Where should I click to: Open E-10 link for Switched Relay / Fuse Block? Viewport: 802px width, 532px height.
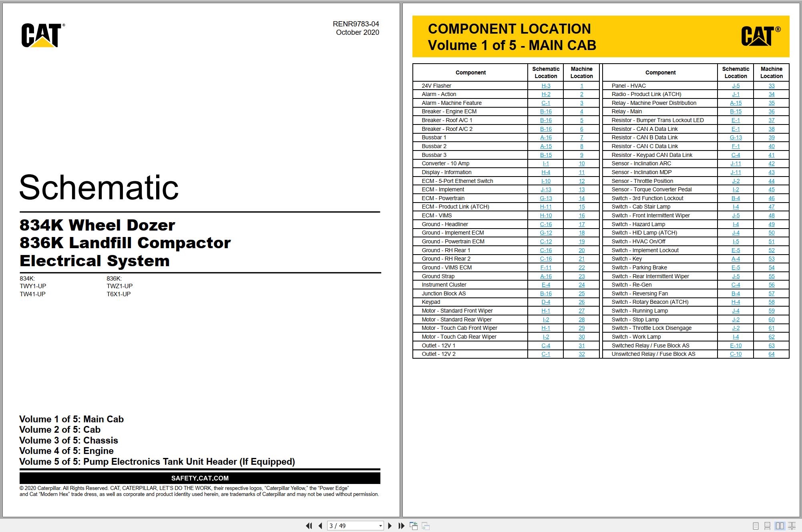pyautogui.click(x=736, y=345)
